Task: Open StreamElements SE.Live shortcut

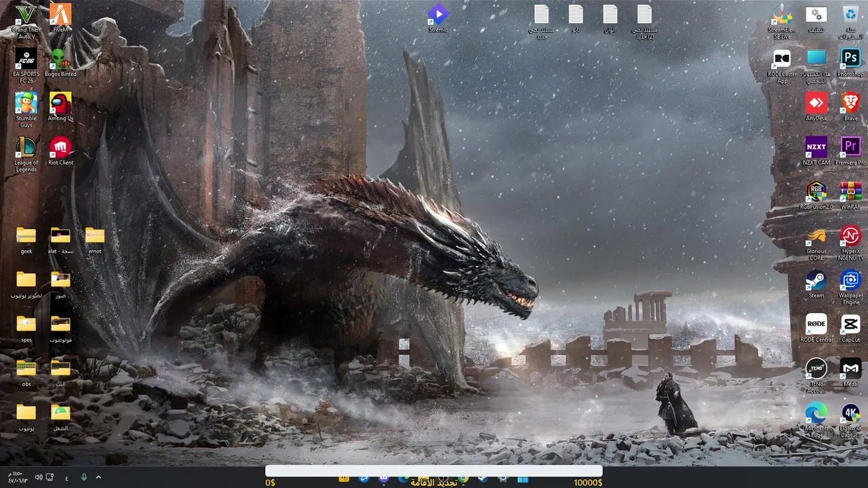Action: point(782,21)
